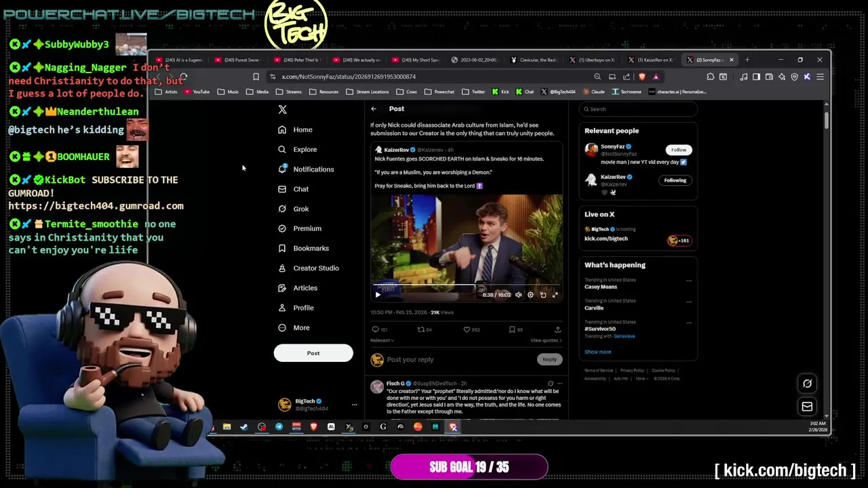This screenshot has height=488, width=868.
Task: Open Explore in the X sidebar
Action: [298, 149]
